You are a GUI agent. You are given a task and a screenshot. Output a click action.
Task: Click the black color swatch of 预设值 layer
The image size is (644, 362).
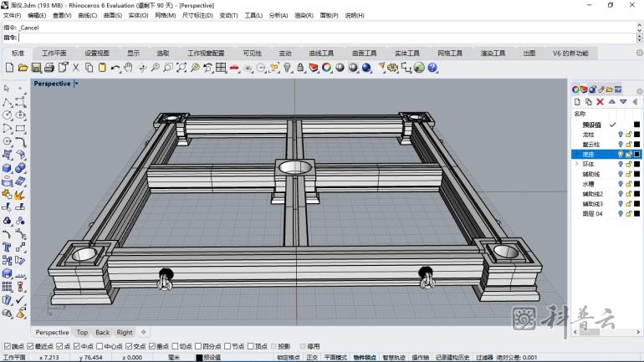click(636, 125)
